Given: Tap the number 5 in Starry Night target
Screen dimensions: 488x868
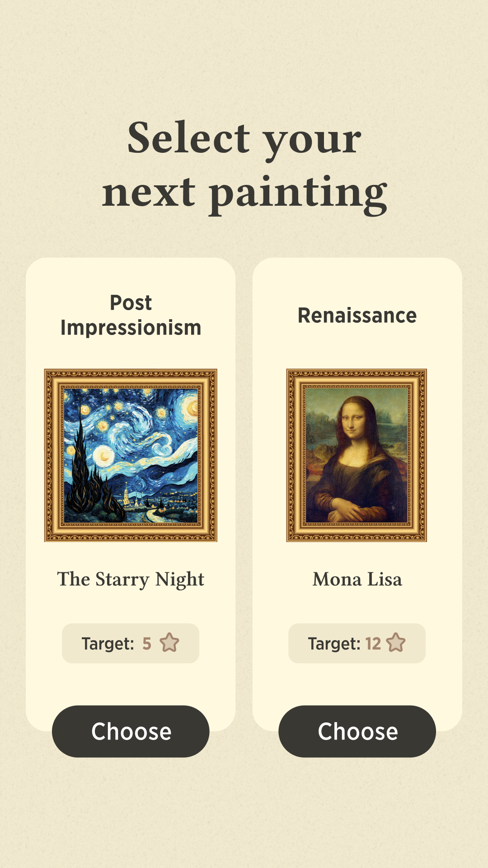Looking at the screenshot, I should [147, 643].
